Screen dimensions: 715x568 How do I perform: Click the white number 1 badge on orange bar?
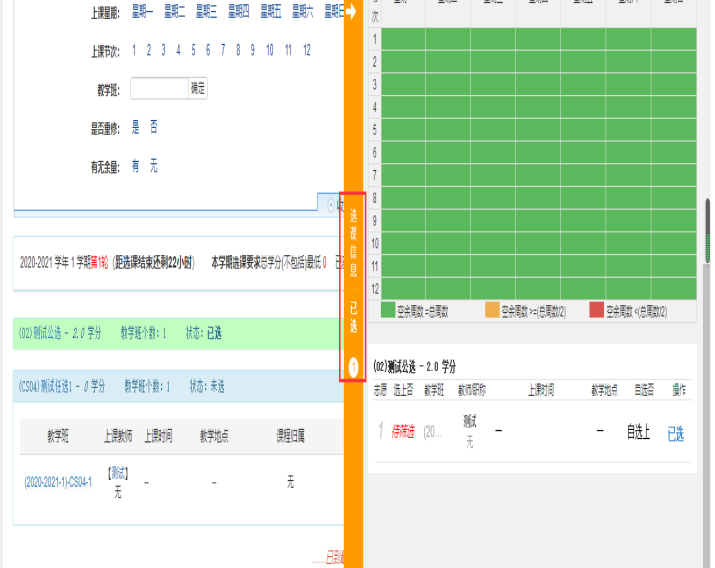pyautogui.click(x=353, y=367)
